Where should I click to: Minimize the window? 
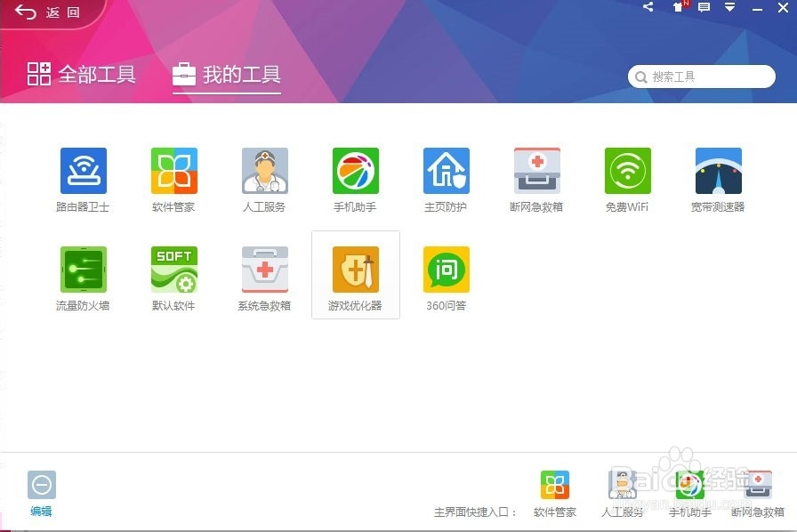pos(757,9)
